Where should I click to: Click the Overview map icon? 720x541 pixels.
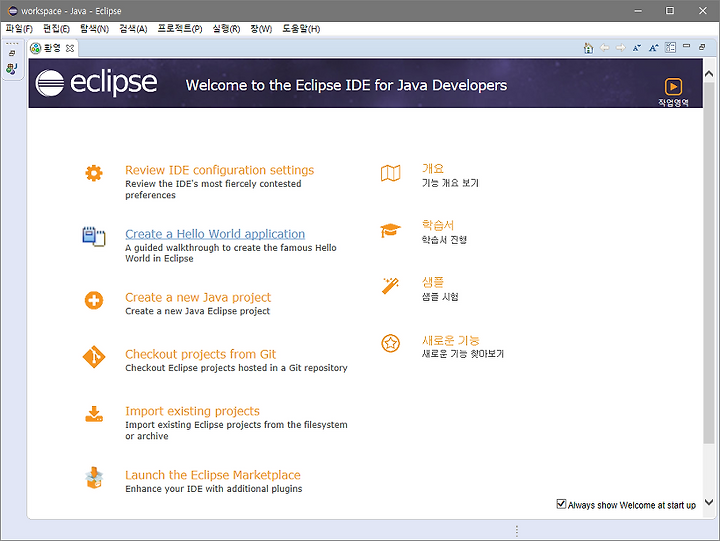click(x=390, y=173)
